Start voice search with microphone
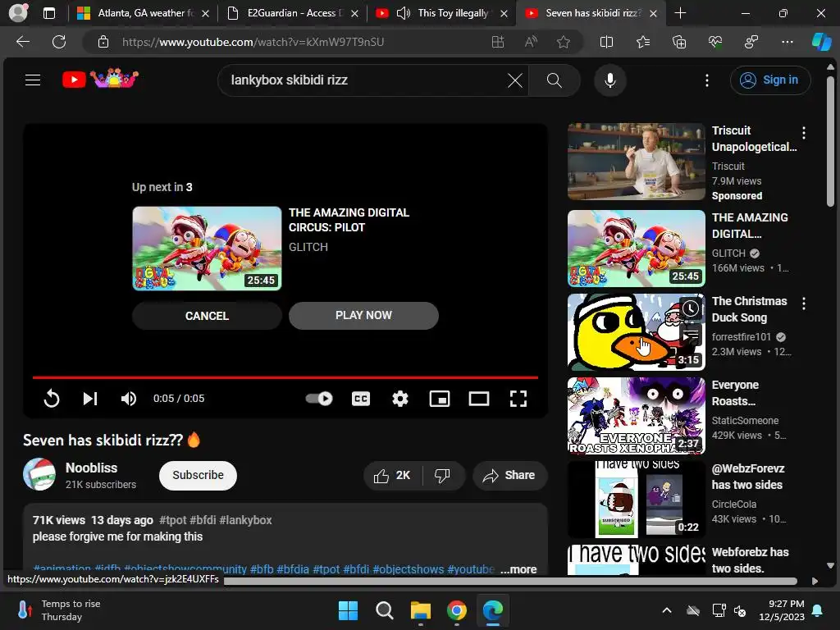 pos(609,80)
